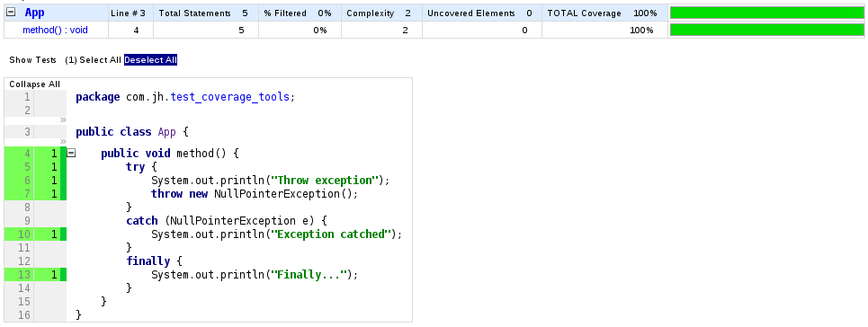Click method() row line value 4
Screen dimensions: 868x327
coord(136,31)
